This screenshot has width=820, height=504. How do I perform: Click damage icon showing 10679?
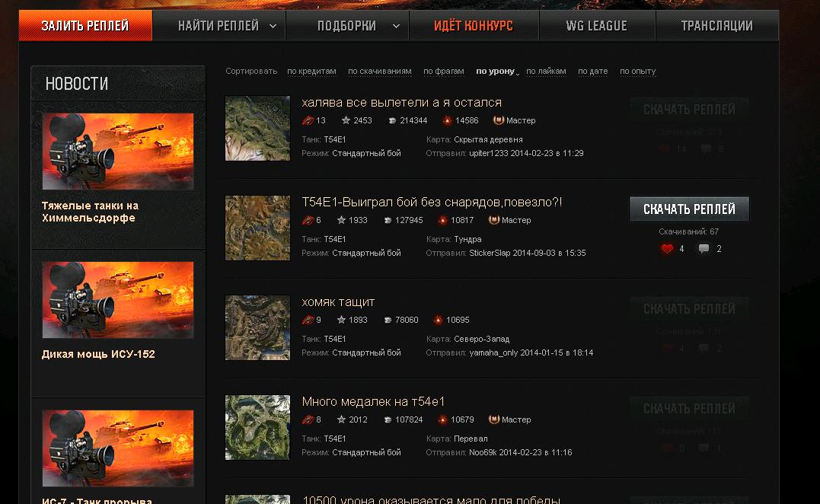(442, 419)
